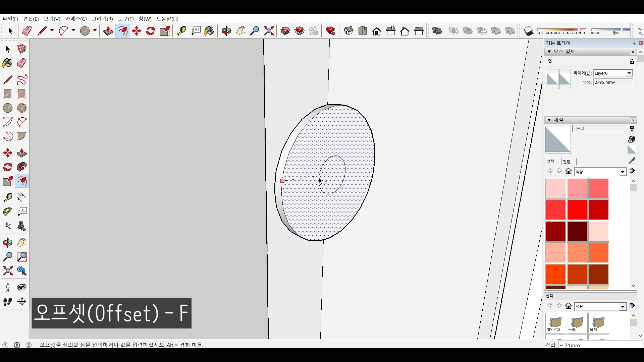
Task: Click the Eraser tool in left toolbar
Action: pos(22,63)
